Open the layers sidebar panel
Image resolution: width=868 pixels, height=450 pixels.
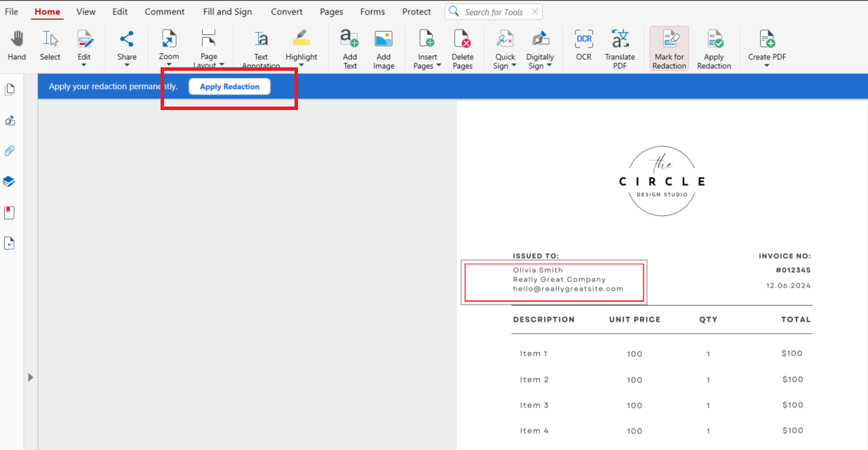[x=9, y=182]
